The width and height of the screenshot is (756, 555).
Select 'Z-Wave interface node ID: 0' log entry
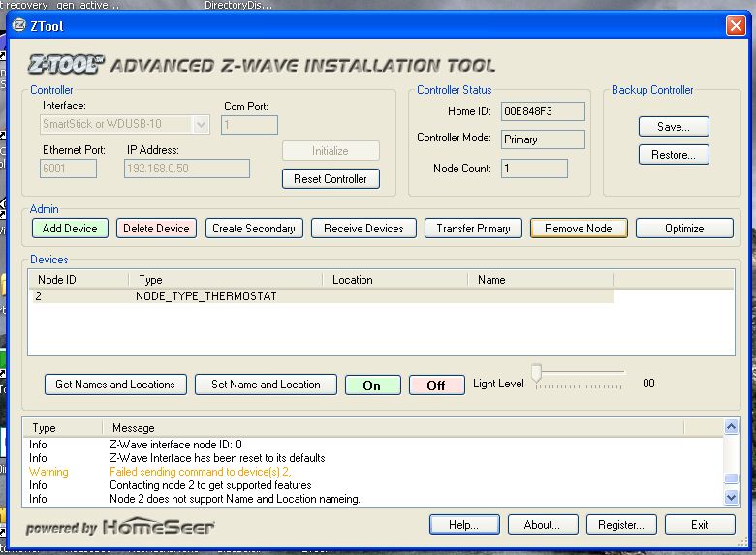pos(374,445)
